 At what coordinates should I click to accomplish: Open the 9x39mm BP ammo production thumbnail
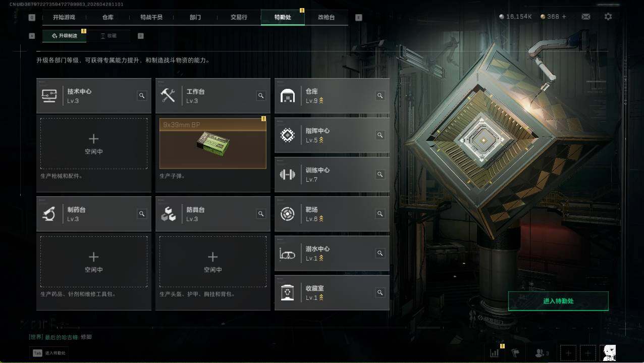213,143
